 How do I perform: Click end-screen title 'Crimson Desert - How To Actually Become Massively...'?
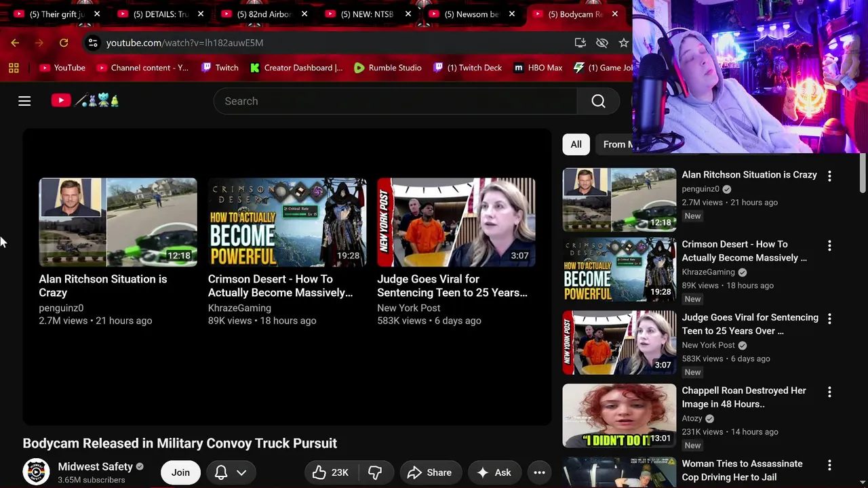tap(280, 286)
